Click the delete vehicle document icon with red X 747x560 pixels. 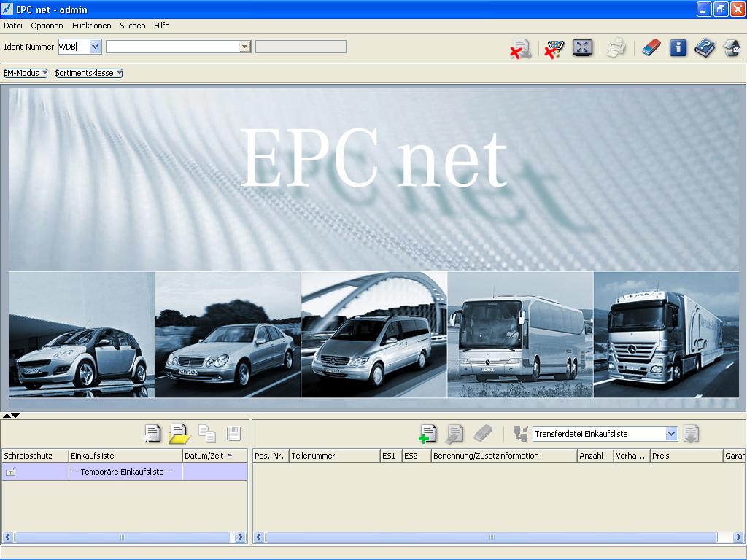click(521, 49)
